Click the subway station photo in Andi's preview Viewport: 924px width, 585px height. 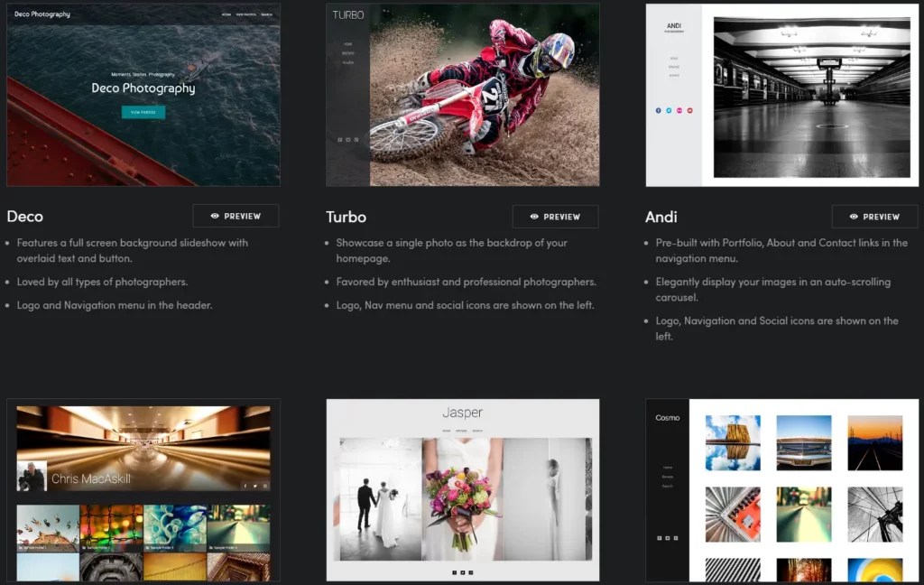pyautogui.click(x=812, y=95)
